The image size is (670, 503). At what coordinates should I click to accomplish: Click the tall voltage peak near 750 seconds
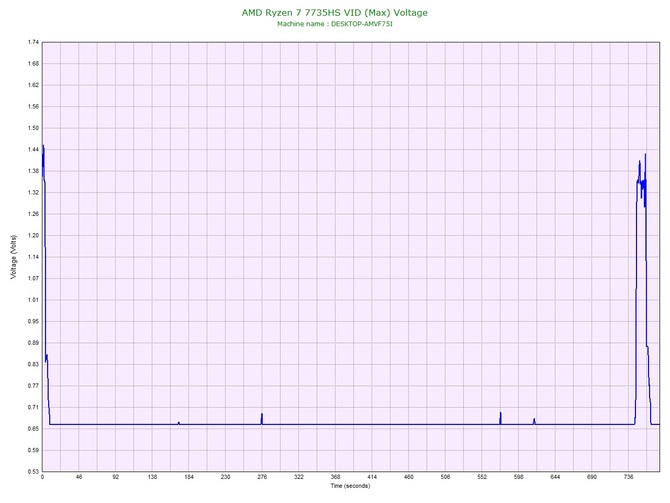pyautogui.click(x=642, y=289)
